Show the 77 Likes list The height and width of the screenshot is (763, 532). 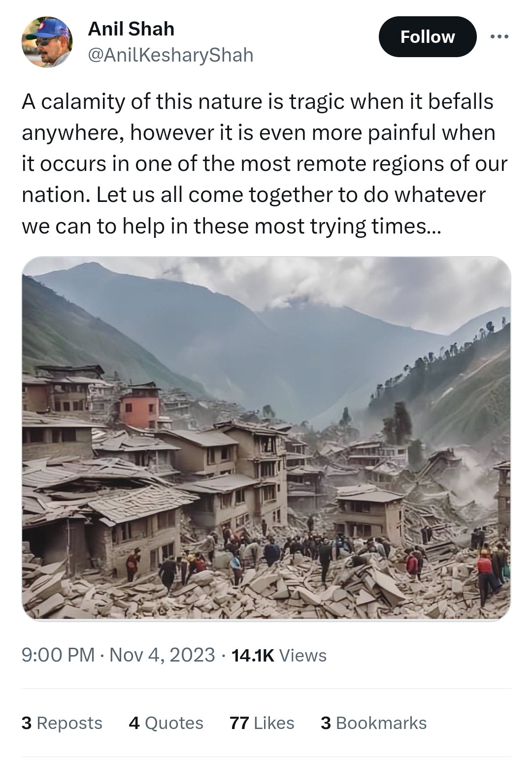(262, 723)
